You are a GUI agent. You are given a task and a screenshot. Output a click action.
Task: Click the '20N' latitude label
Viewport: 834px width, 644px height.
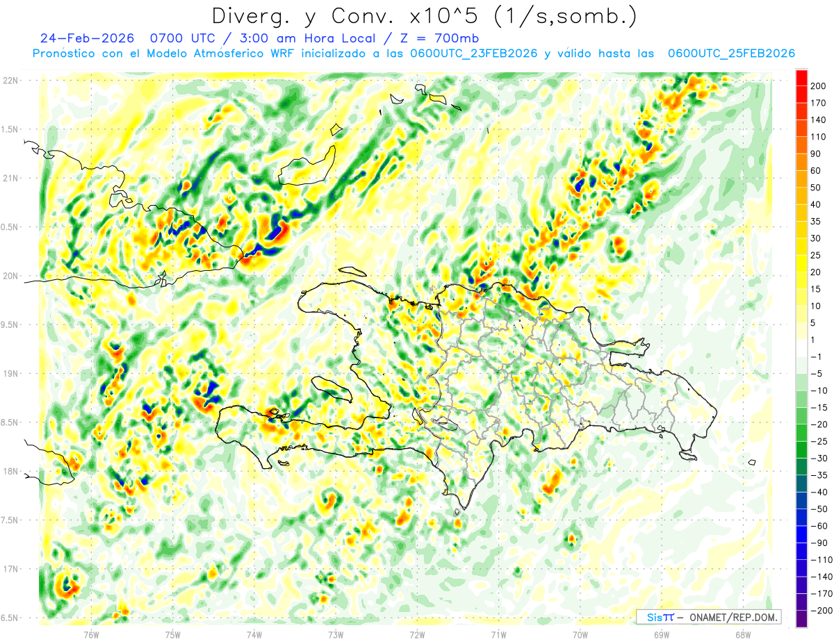[x=10, y=276]
